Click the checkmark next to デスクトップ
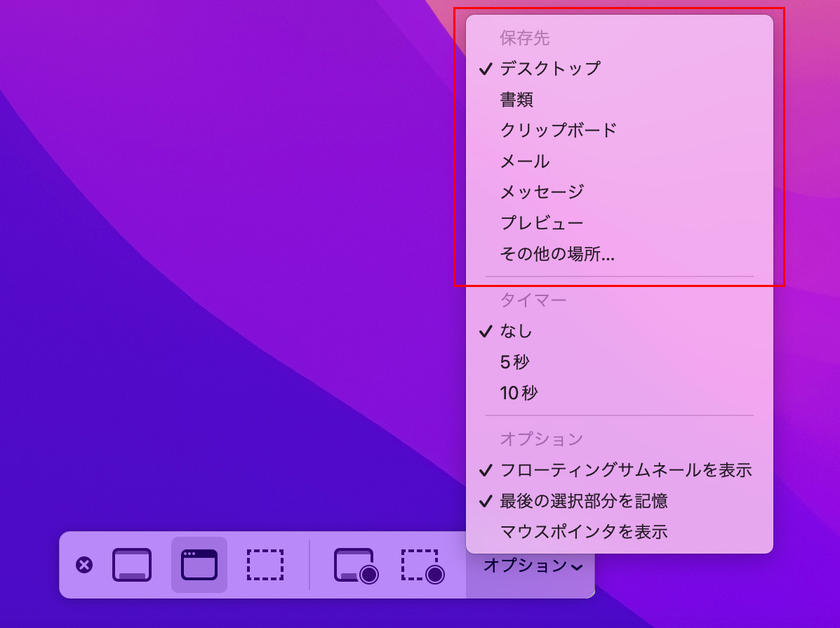The width and height of the screenshot is (840, 628). (486, 68)
